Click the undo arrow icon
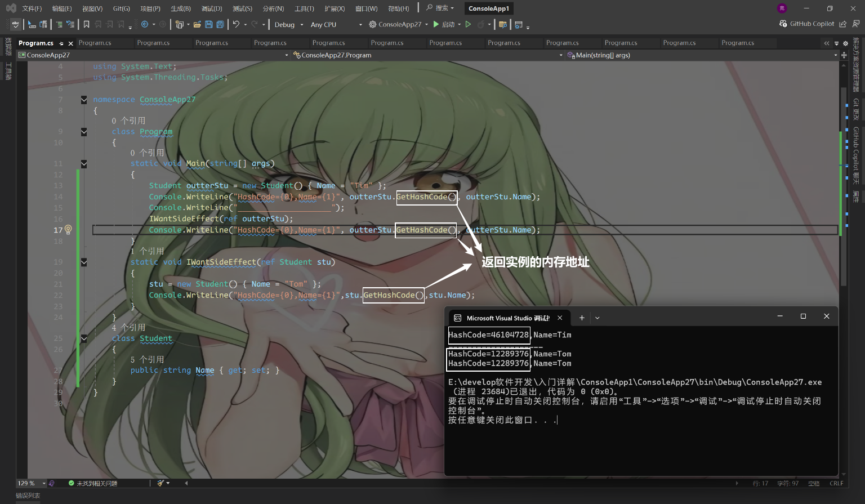 click(236, 24)
